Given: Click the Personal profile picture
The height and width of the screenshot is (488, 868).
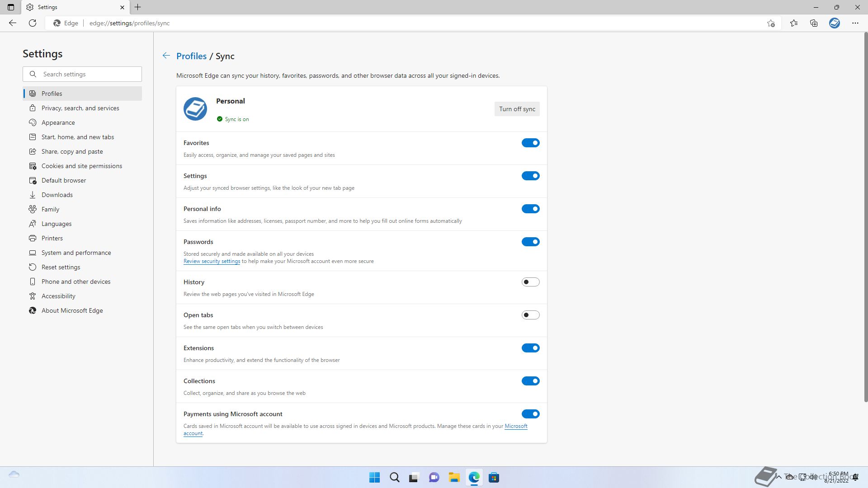Looking at the screenshot, I should pyautogui.click(x=195, y=109).
